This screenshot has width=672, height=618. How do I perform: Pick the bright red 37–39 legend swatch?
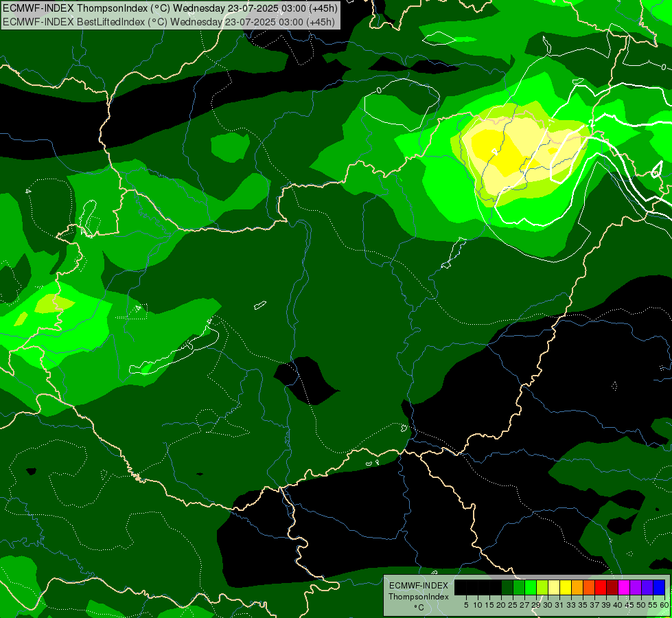601,587
